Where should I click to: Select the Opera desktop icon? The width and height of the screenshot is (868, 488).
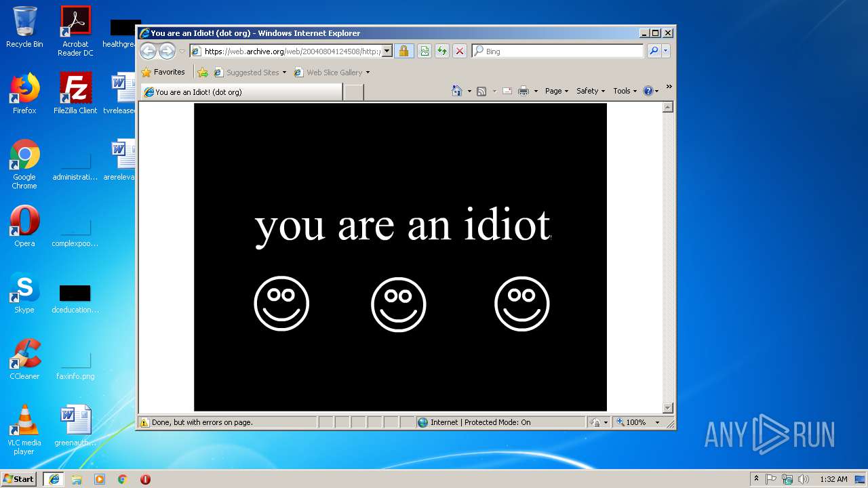tap(24, 226)
